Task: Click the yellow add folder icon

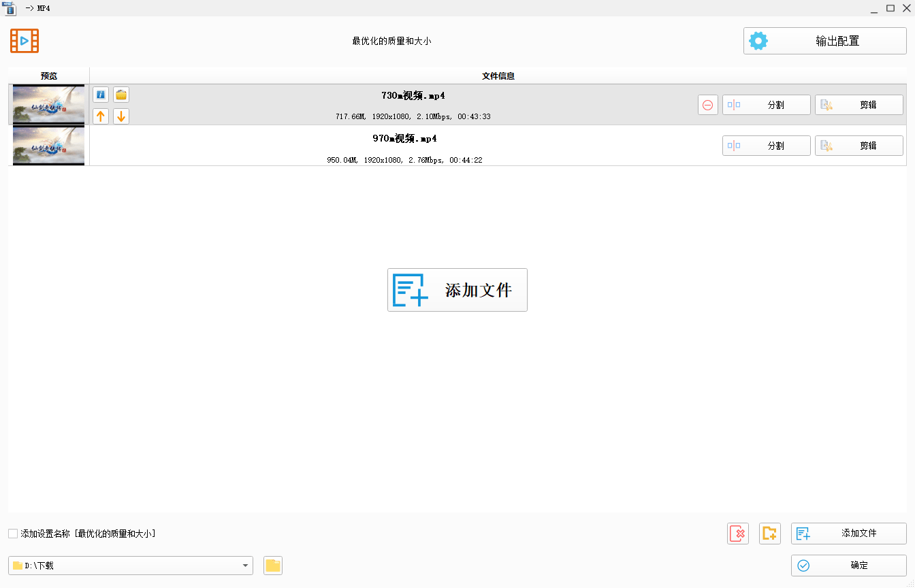Action: (x=770, y=534)
